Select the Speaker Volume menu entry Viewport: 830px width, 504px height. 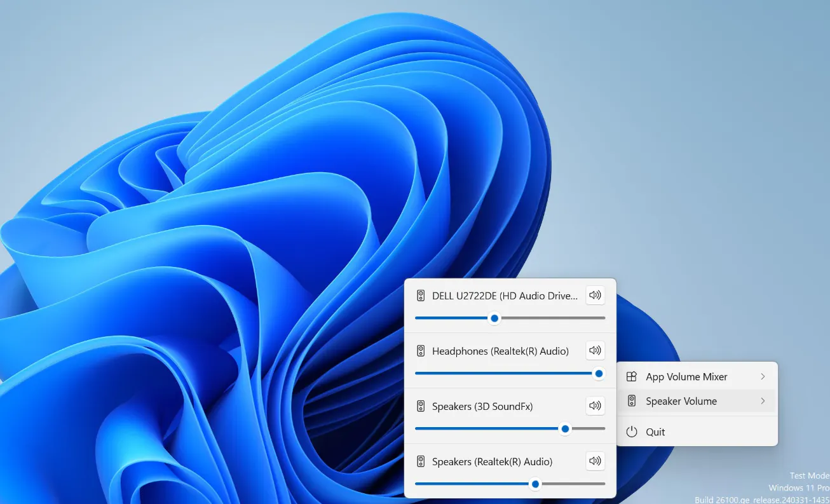[697, 401]
